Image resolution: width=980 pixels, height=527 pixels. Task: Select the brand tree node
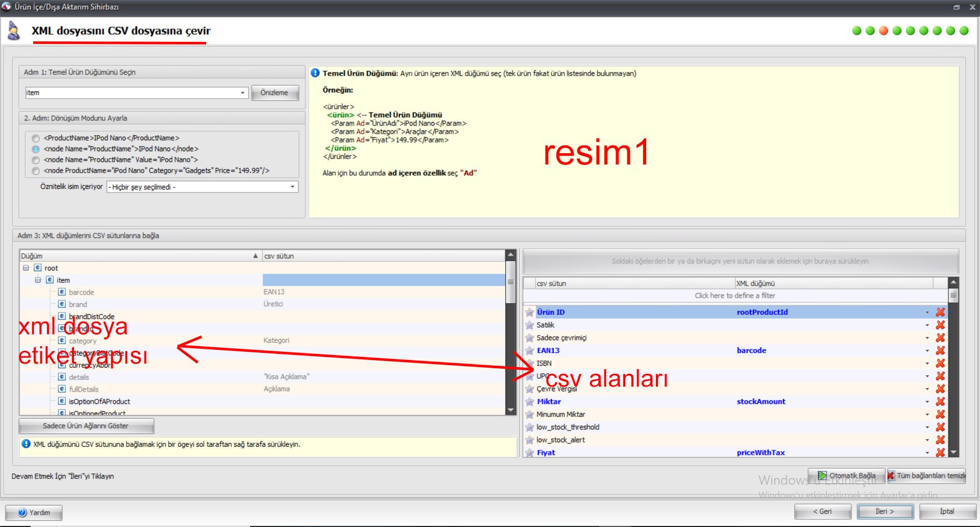[78, 304]
